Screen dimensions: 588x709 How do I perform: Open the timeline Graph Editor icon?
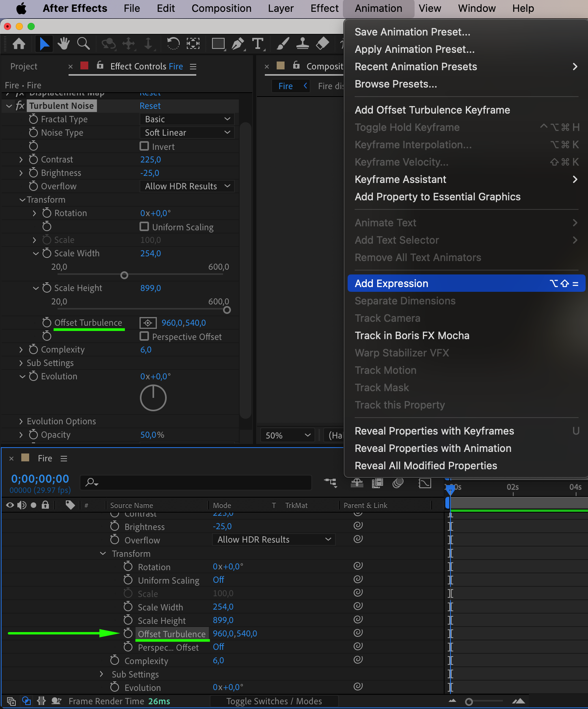click(x=424, y=483)
